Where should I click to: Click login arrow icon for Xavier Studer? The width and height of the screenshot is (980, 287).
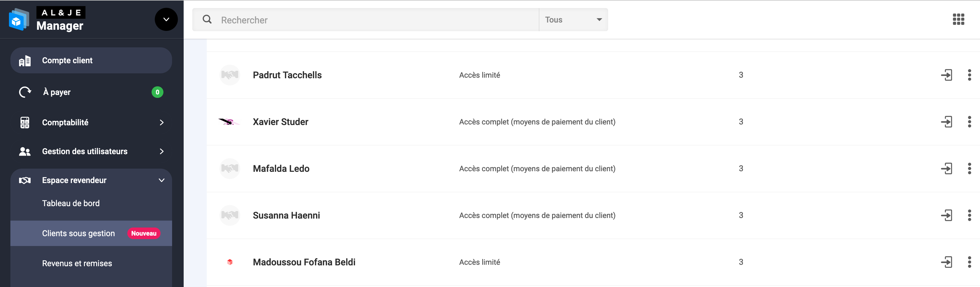point(946,122)
